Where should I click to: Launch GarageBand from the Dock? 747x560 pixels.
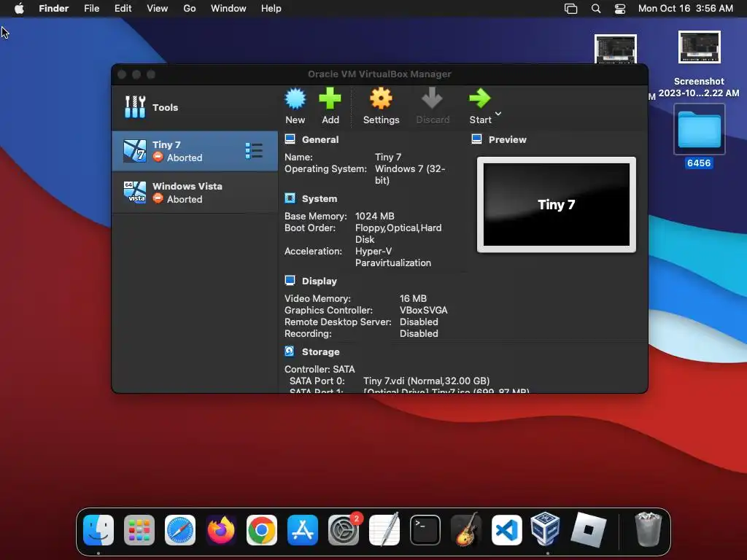[x=466, y=530]
